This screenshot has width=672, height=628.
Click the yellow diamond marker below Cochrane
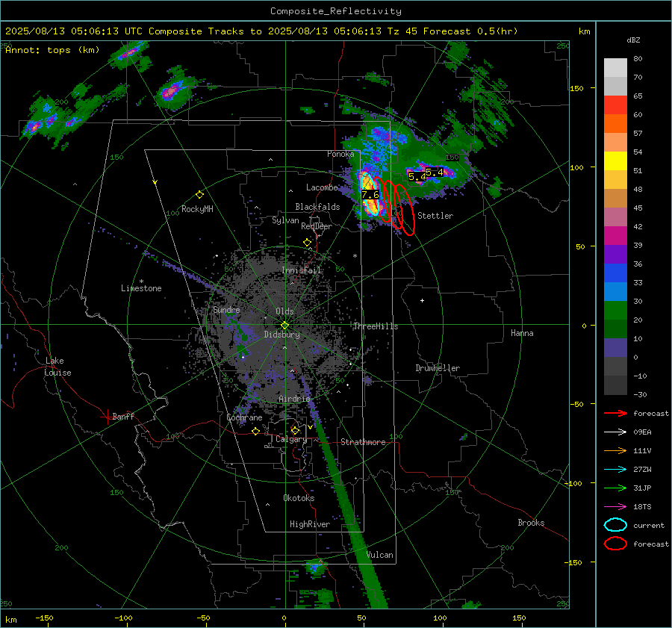(x=255, y=431)
